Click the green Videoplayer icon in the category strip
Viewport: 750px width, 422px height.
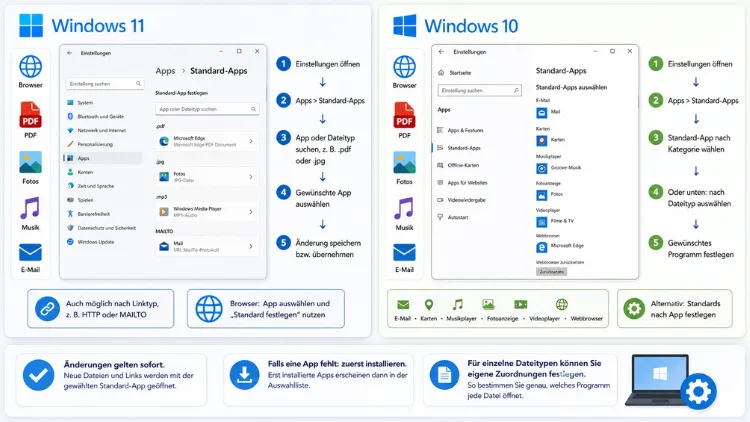coord(520,304)
